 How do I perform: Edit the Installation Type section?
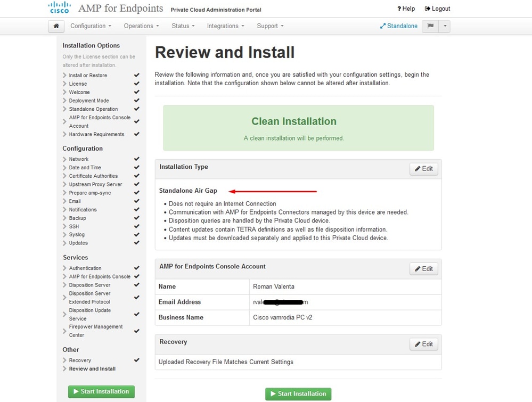[424, 169]
